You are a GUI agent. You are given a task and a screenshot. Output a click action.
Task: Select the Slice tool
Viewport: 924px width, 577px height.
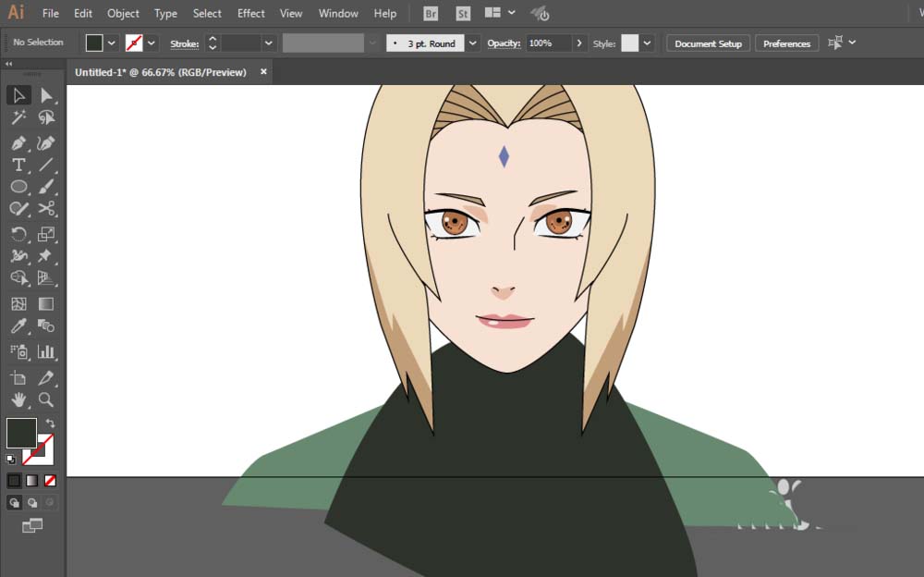pyautogui.click(x=46, y=378)
